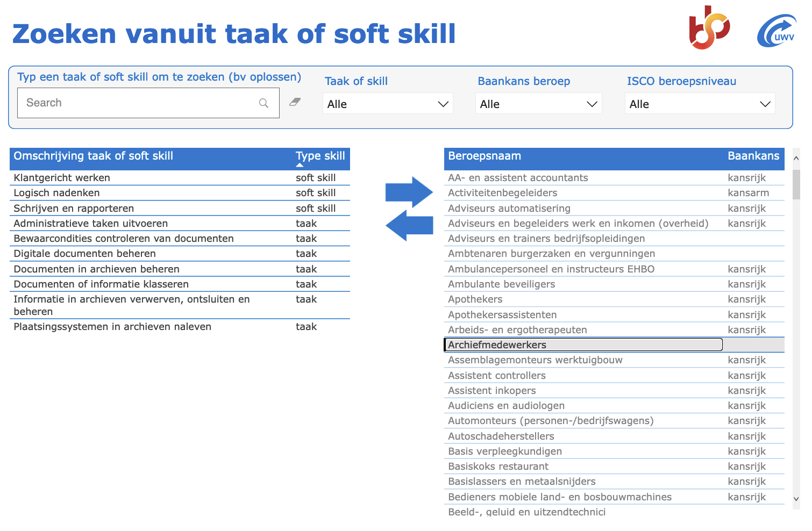Screen dimensions: 812x531
Task: Open the ISCO beroepsniveau dropdown
Action: click(x=700, y=104)
